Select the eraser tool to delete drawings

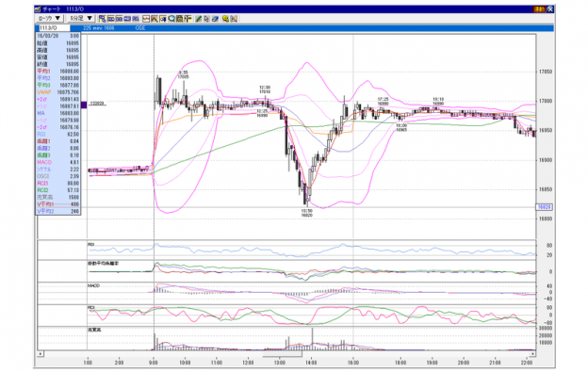[215, 19]
